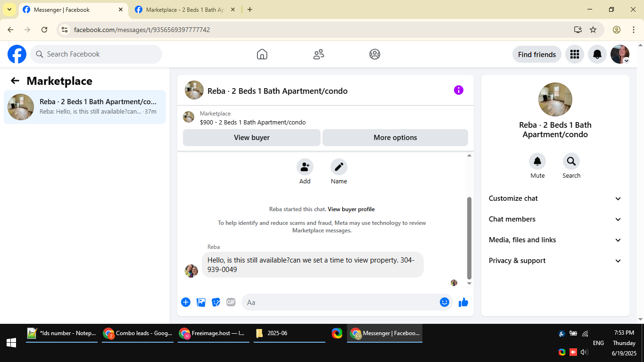Click the chat scrollbar thumb
644x362 pixels.
(x=469, y=238)
